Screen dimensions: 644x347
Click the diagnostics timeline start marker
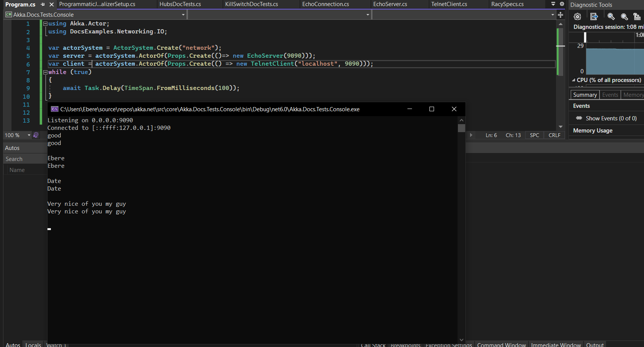pyautogui.click(x=585, y=37)
